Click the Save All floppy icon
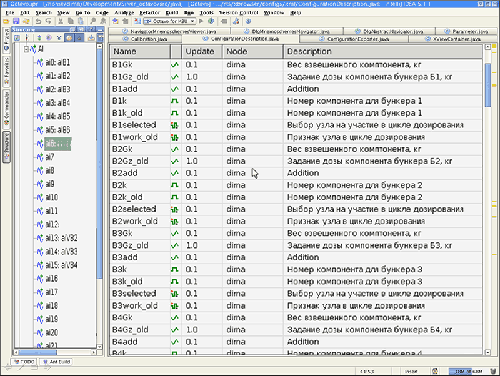The image size is (500, 376). pyautogui.click(x=15, y=21)
